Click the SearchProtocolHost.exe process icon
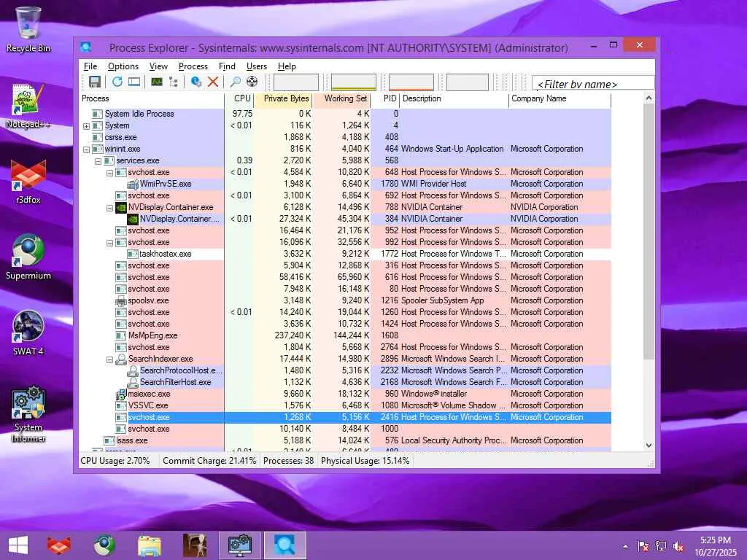 133,371
